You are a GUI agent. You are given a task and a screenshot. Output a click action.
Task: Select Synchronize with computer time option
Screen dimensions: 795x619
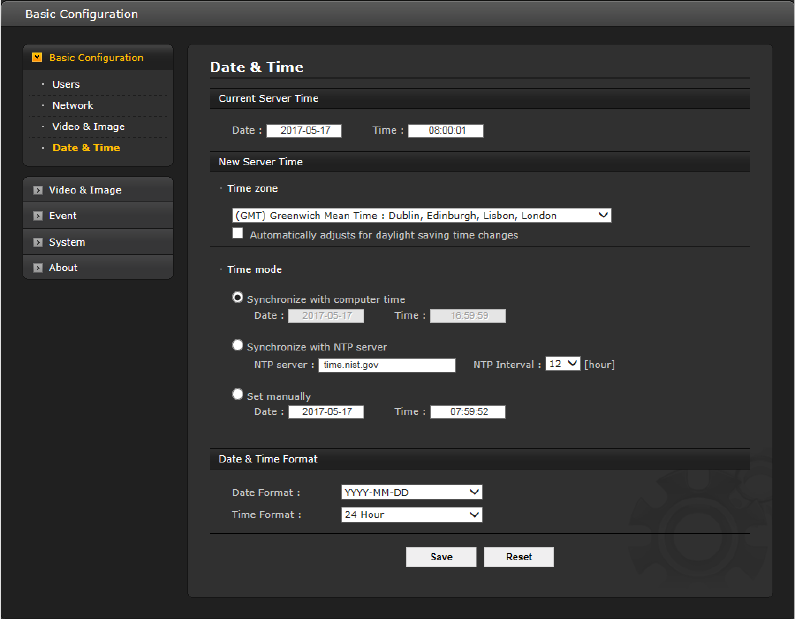pyautogui.click(x=237, y=298)
